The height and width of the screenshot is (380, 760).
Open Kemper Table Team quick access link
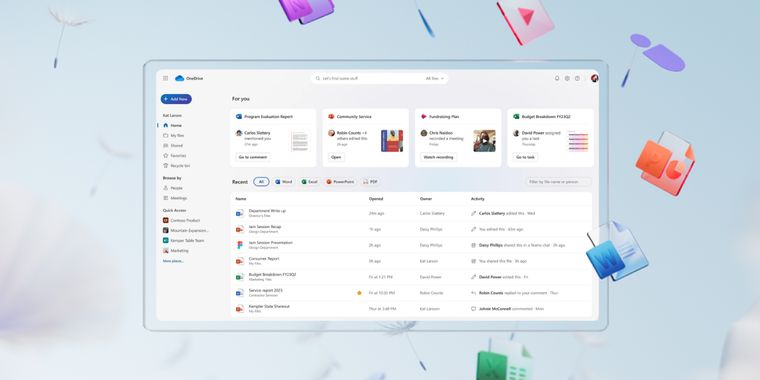pyautogui.click(x=187, y=240)
